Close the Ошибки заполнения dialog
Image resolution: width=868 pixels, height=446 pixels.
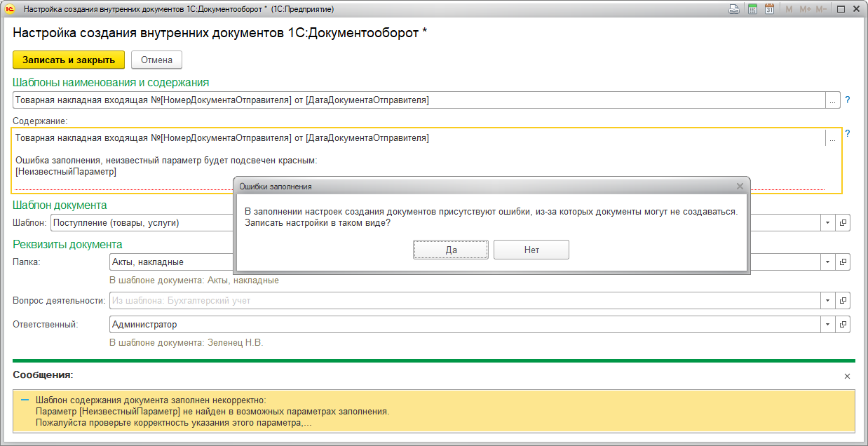(740, 187)
